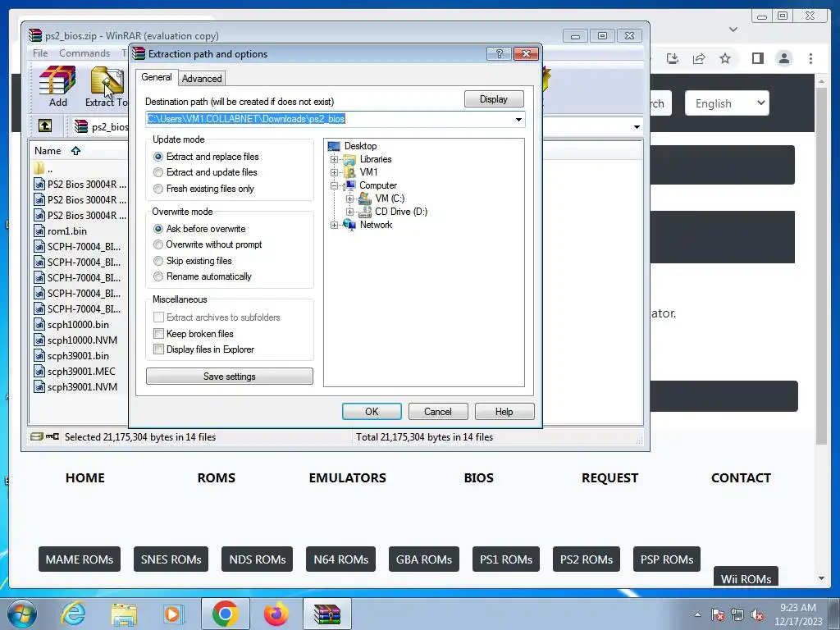The width and height of the screenshot is (840, 630).
Task: Expand the VM1 tree node
Action: 335,172
